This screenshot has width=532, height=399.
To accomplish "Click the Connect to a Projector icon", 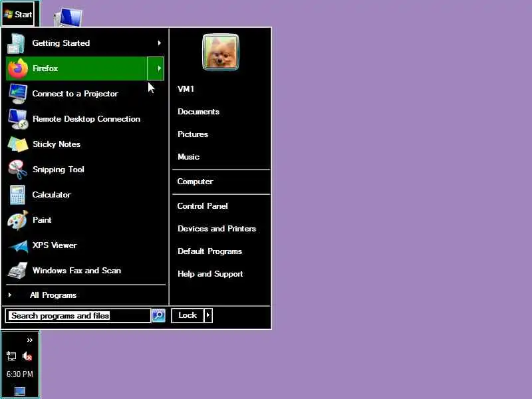I will point(18,94).
